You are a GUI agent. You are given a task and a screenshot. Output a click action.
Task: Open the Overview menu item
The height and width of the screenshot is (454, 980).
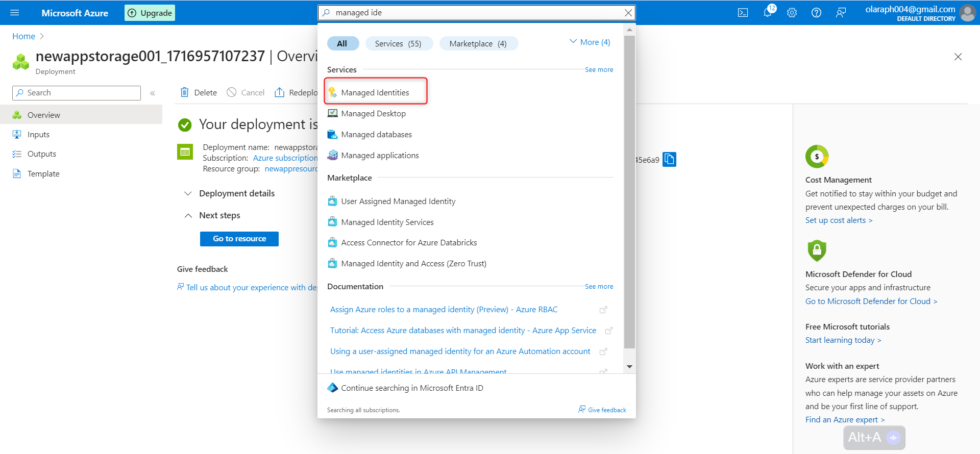point(81,115)
